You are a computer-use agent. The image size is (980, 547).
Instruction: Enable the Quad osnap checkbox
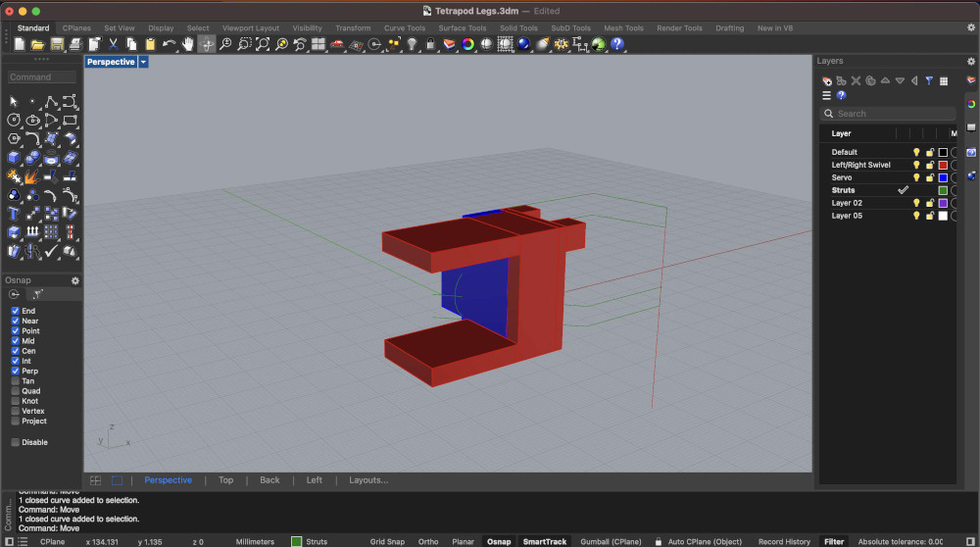coord(15,391)
